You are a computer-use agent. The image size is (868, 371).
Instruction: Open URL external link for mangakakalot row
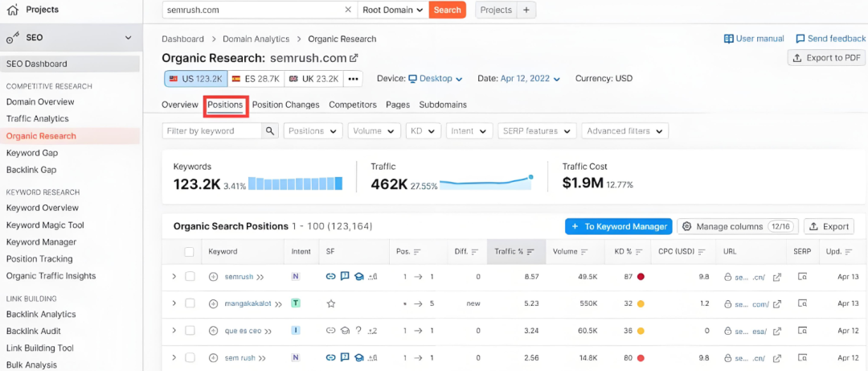(x=777, y=304)
